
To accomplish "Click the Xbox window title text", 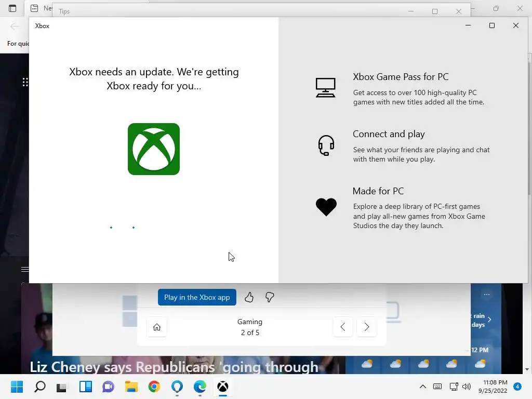I will (x=42, y=26).
